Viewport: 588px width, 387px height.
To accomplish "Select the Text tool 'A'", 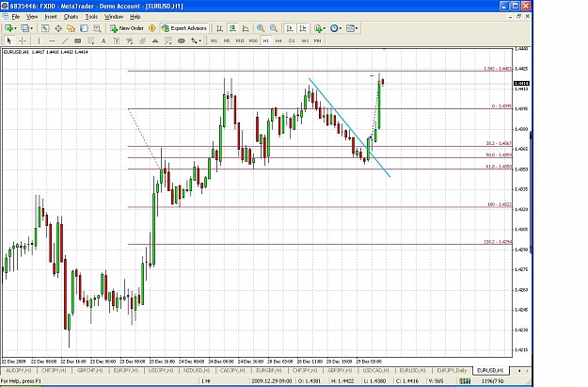I will pyautogui.click(x=103, y=40).
